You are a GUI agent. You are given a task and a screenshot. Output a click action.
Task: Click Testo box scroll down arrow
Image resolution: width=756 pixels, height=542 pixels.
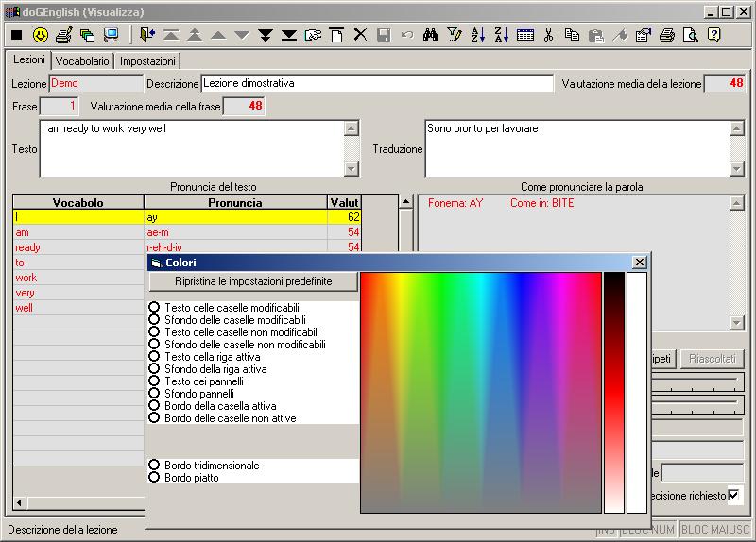352,169
